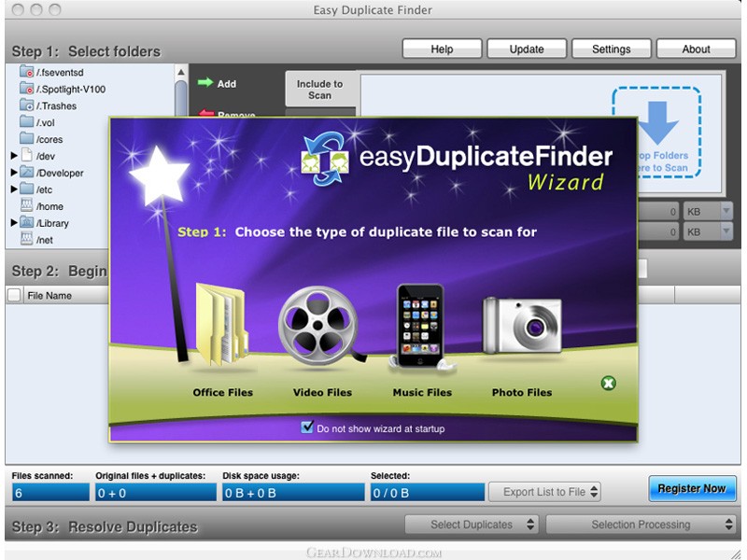
Task: Click the Original files + duplicates value
Action: coord(156,493)
